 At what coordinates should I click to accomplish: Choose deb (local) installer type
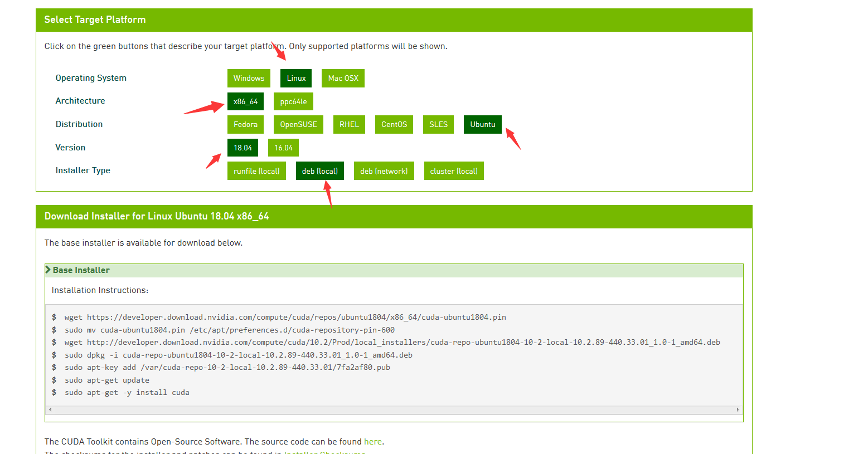point(320,171)
